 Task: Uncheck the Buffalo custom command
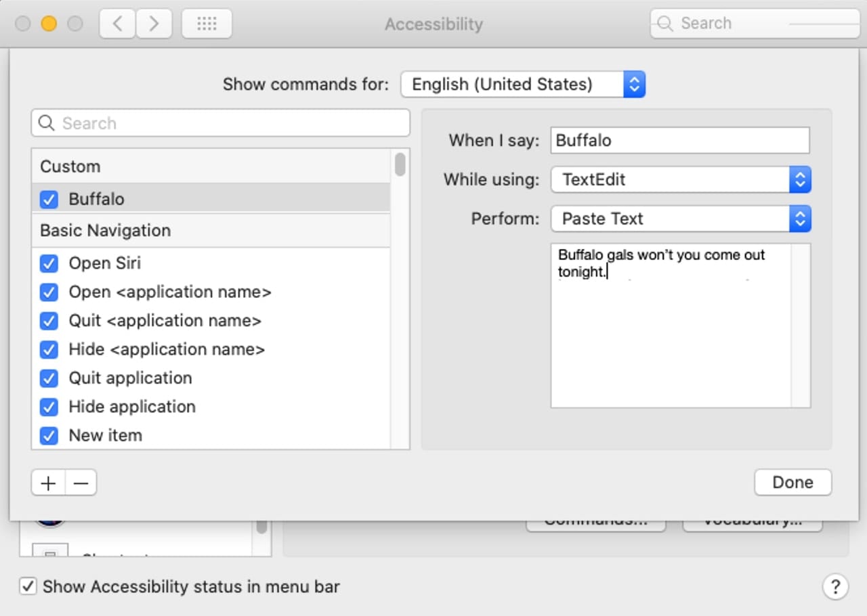point(49,199)
